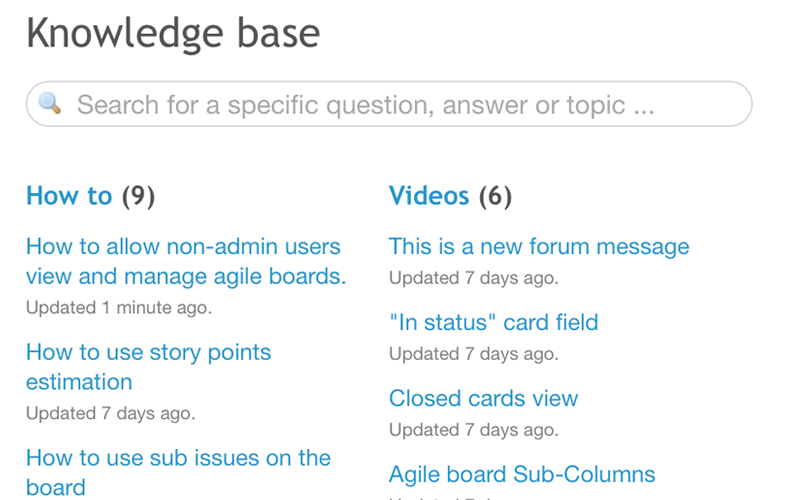The height and width of the screenshot is (500, 800).
Task: Click the timestamp under "In status" card field
Action: [473, 354]
